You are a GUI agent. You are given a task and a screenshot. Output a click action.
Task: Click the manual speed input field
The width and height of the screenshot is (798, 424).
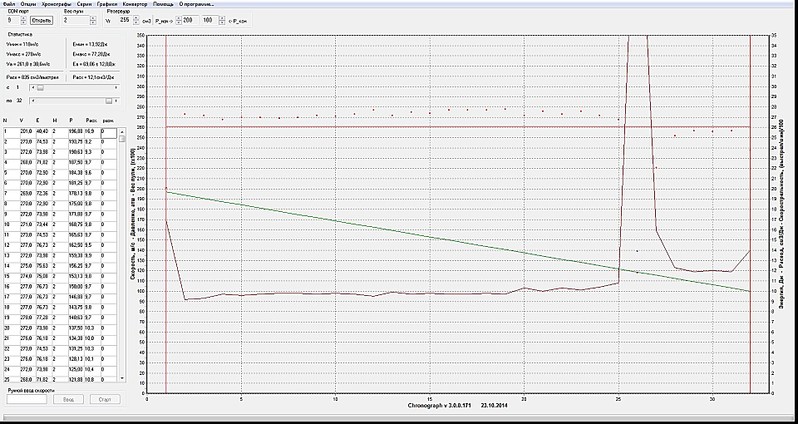coord(25,398)
